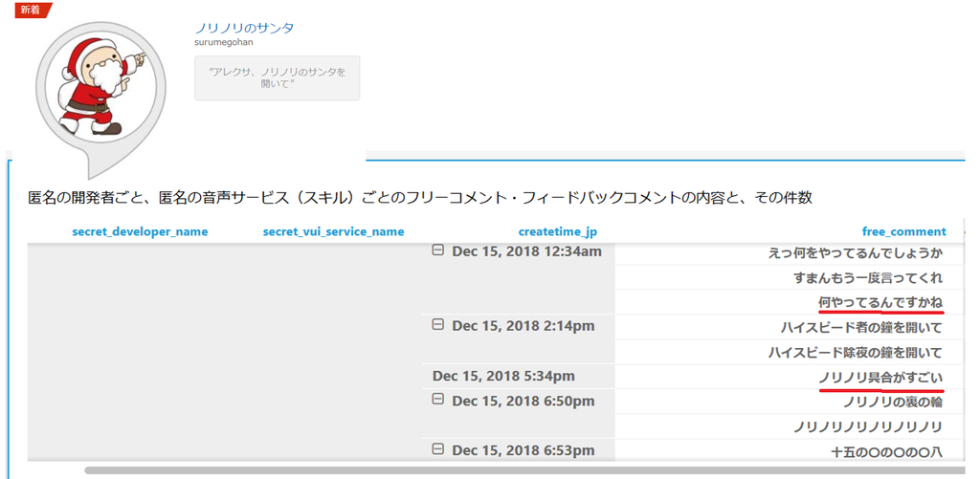980x479 pixels.
Task: Select date text Dec 15, 2018 12:34am
Action: pos(527,251)
